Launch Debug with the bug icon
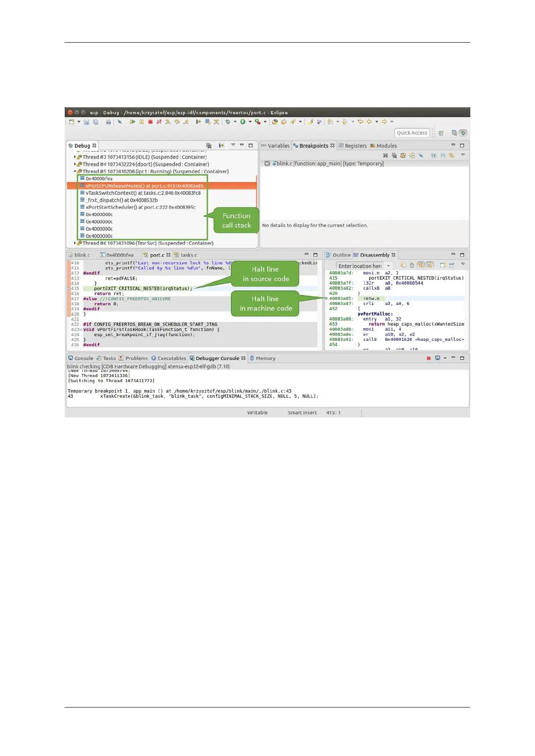The height and width of the screenshot is (756, 535). click(228, 122)
